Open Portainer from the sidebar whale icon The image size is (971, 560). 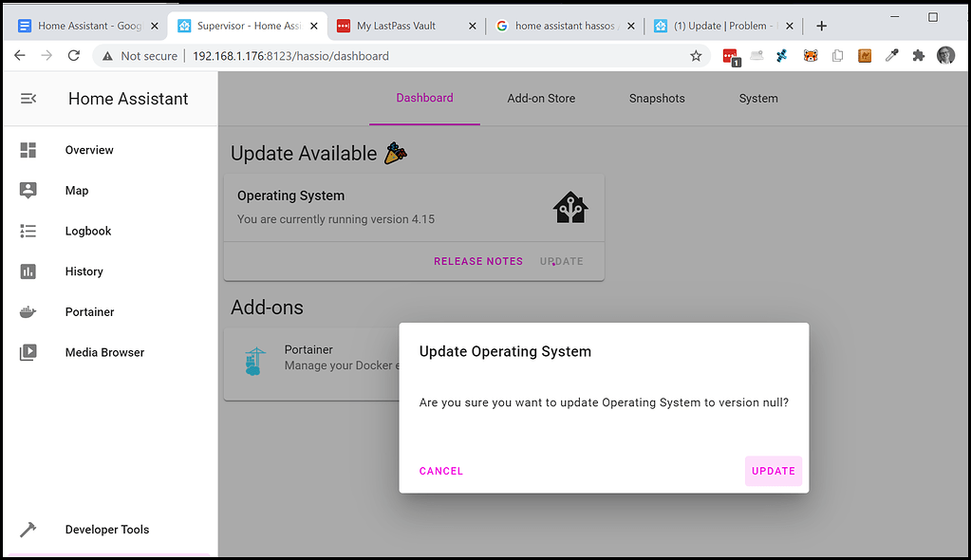tap(28, 311)
